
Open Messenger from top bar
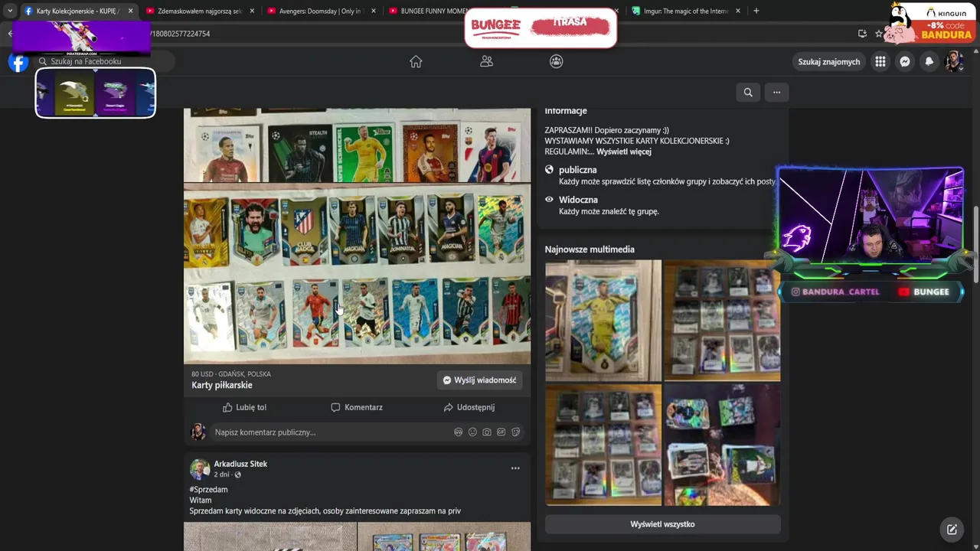tap(905, 62)
